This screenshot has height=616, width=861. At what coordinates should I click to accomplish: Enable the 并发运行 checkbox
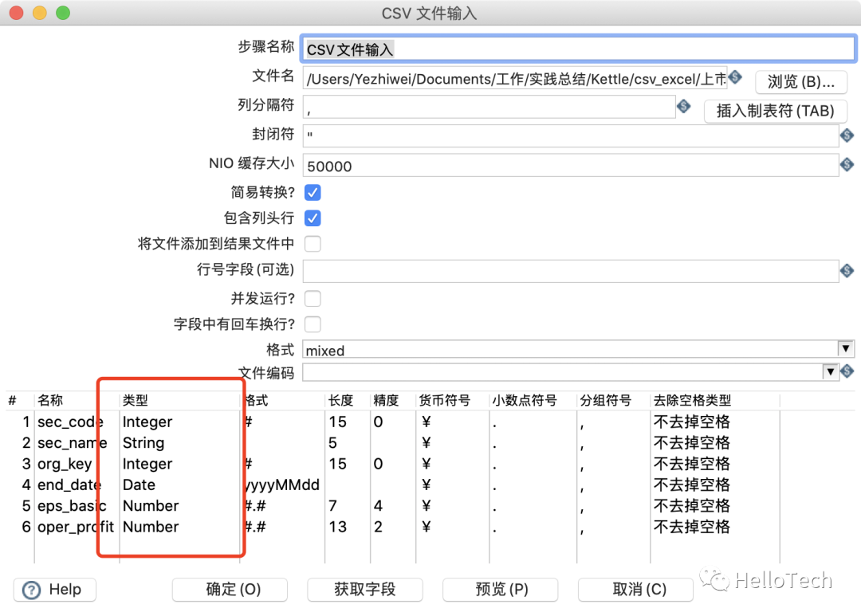tap(313, 299)
